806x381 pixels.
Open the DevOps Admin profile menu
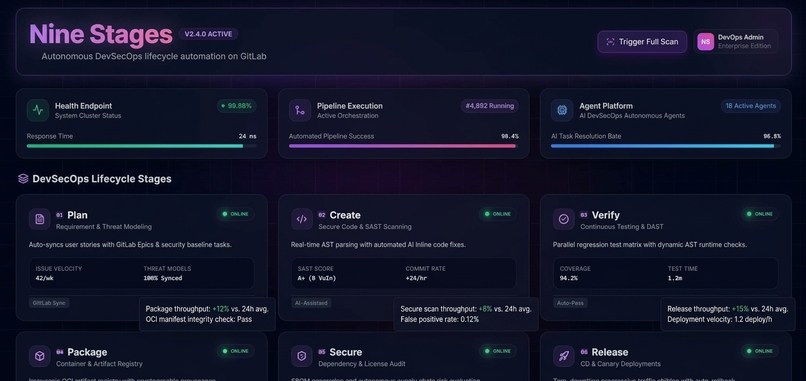(x=736, y=42)
